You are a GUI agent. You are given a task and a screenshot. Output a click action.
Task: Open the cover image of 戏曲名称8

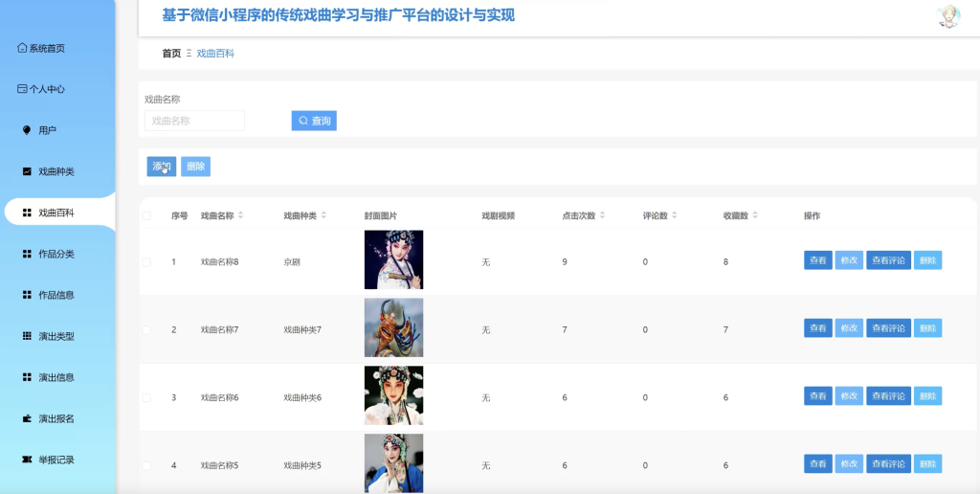coord(393,259)
